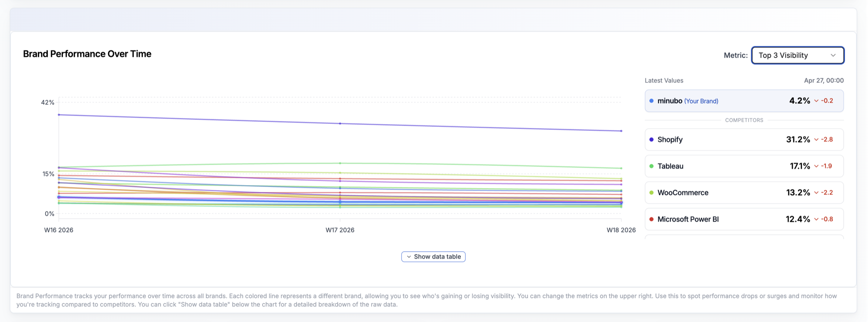Click the 17.1% value for Tableau
868x322 pixels.
pos(800,166)
